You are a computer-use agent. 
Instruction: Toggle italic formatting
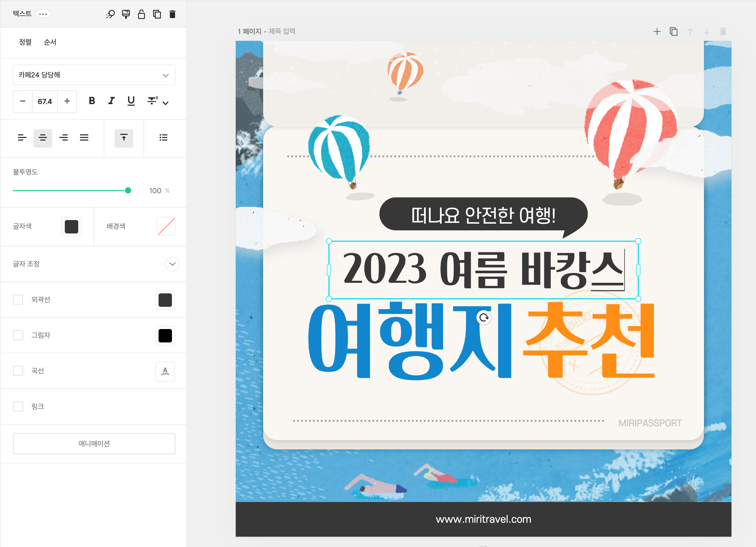point(111,101)
